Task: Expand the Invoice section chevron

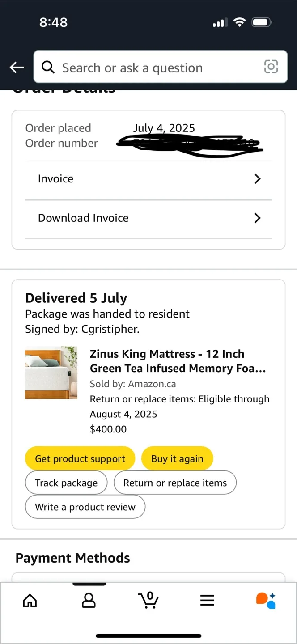Action: click(257, 178)
